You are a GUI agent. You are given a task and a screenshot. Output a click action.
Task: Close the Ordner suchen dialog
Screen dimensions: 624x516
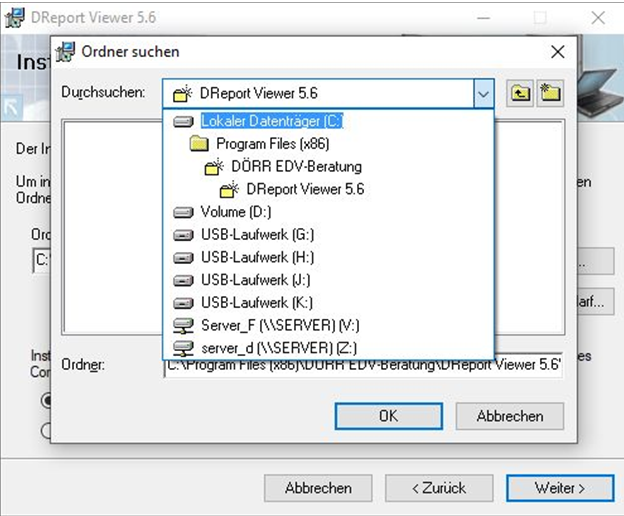tap(558, 52)
